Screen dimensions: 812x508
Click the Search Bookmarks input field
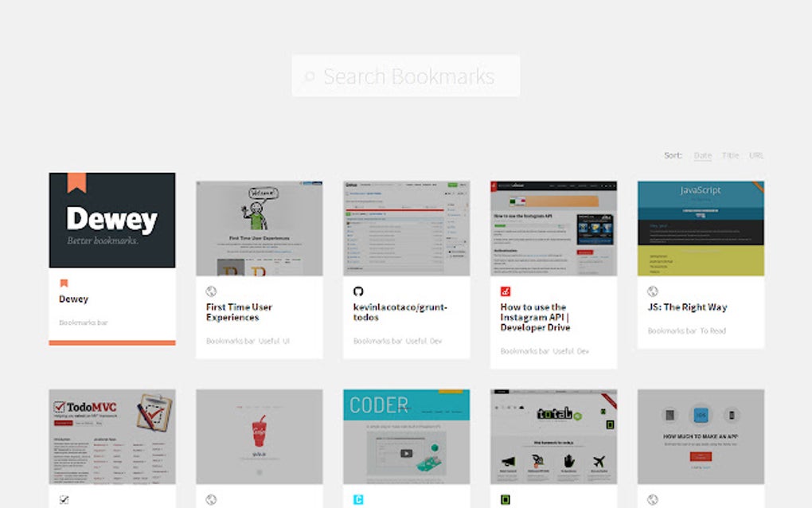(406, 76)
